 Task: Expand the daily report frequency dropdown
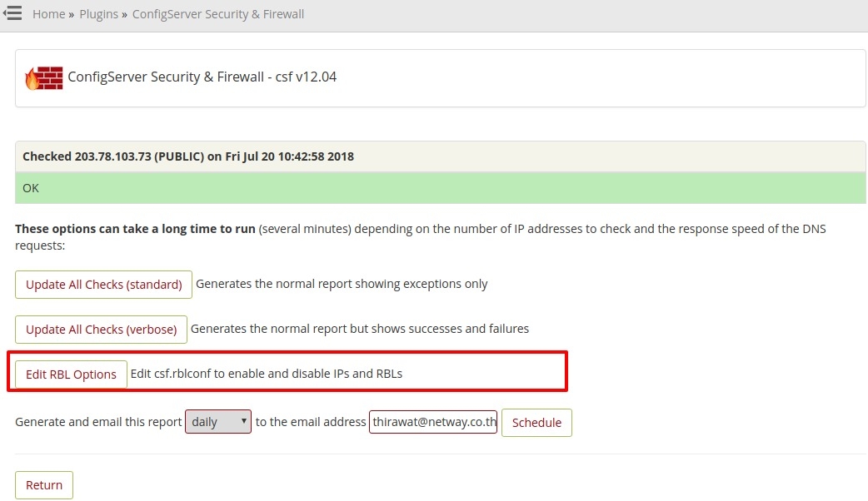click(218, 422)
